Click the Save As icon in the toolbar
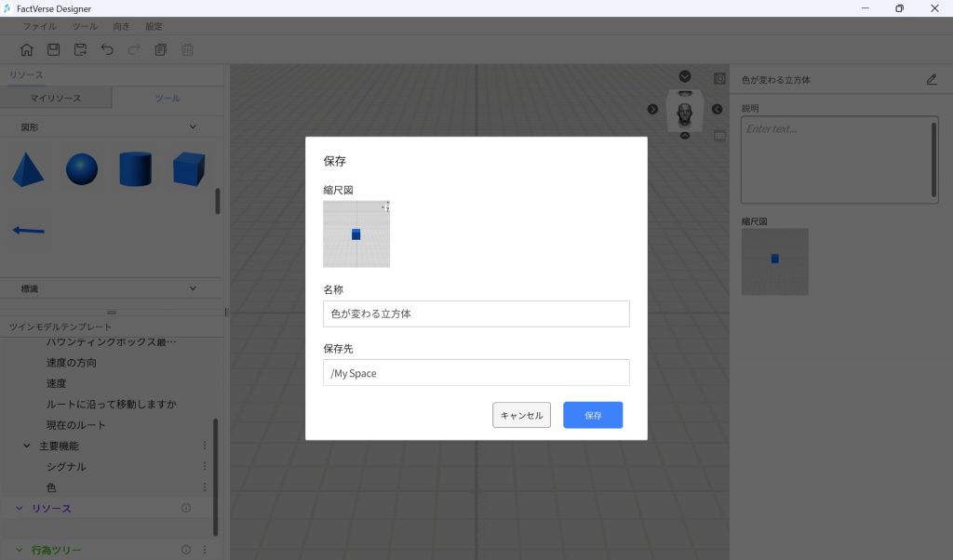This screenshot has width=953, height=560. (80, 49)
